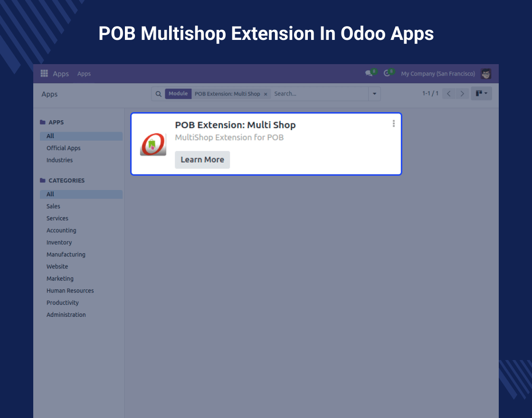Go to the previous page of results
Screen dimensions: 532x418
point(448,94)
